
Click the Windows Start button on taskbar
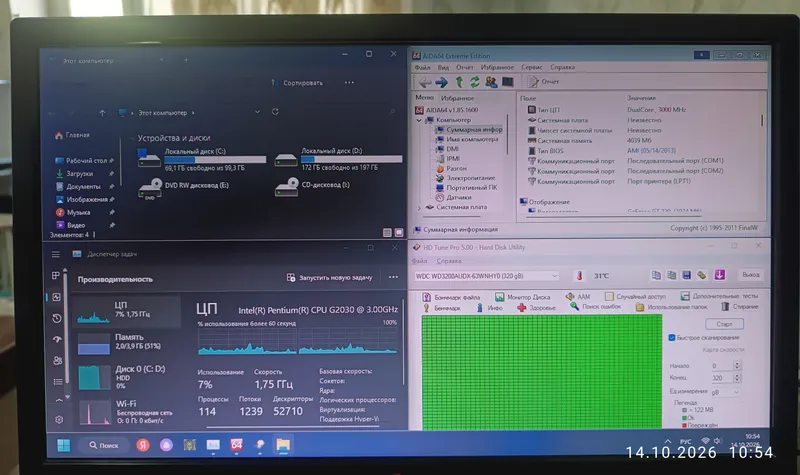click(x=64, y=445)
